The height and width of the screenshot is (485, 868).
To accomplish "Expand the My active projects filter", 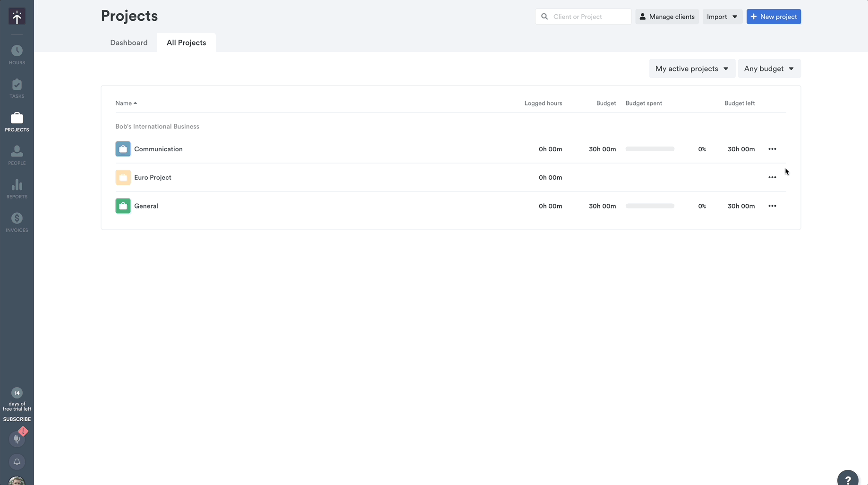I will click(x=691, y=68).
